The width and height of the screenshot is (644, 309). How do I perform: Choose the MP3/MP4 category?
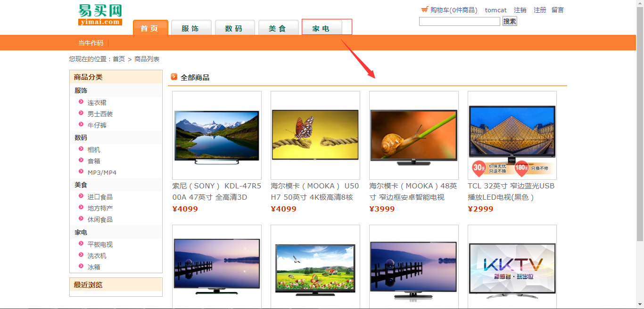102,172
